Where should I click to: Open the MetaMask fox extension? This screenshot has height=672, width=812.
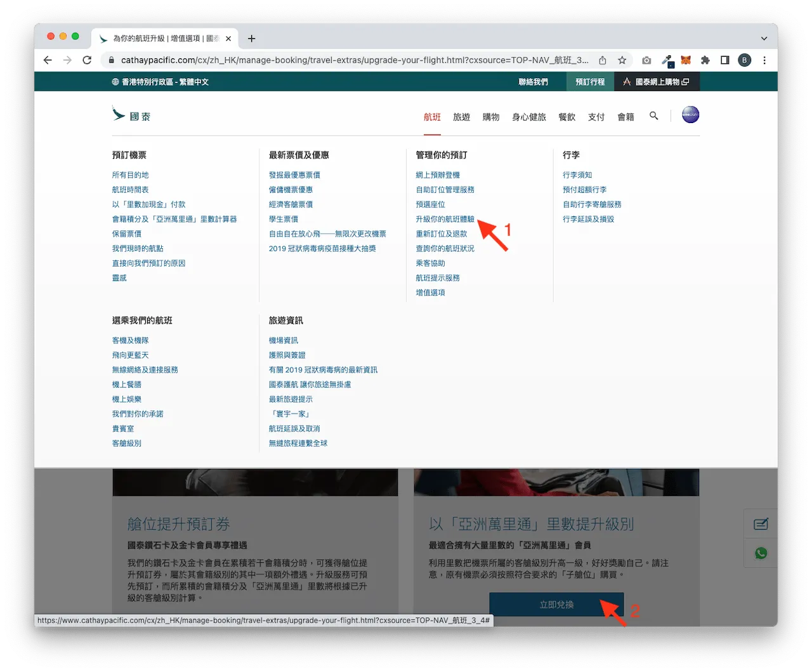[x=686, y=60]
